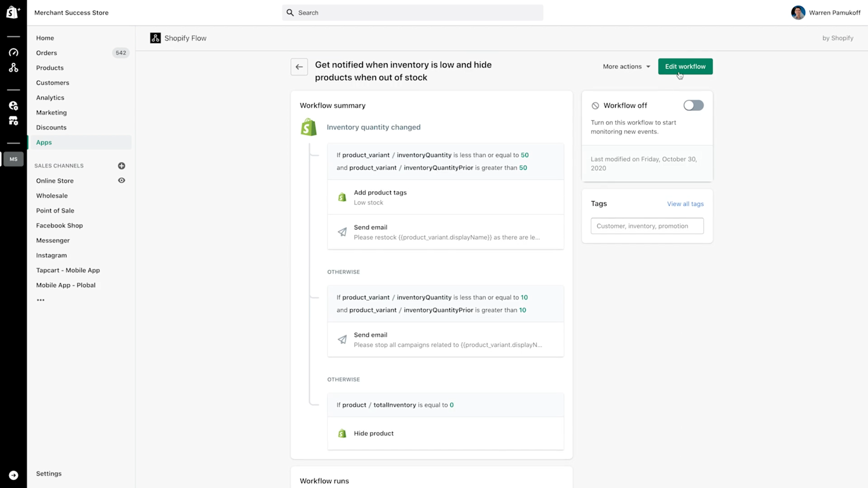Open the partner account gear icon in sidebar rail
Viewport: 868px width, 488px height.
tap(14, 106)
